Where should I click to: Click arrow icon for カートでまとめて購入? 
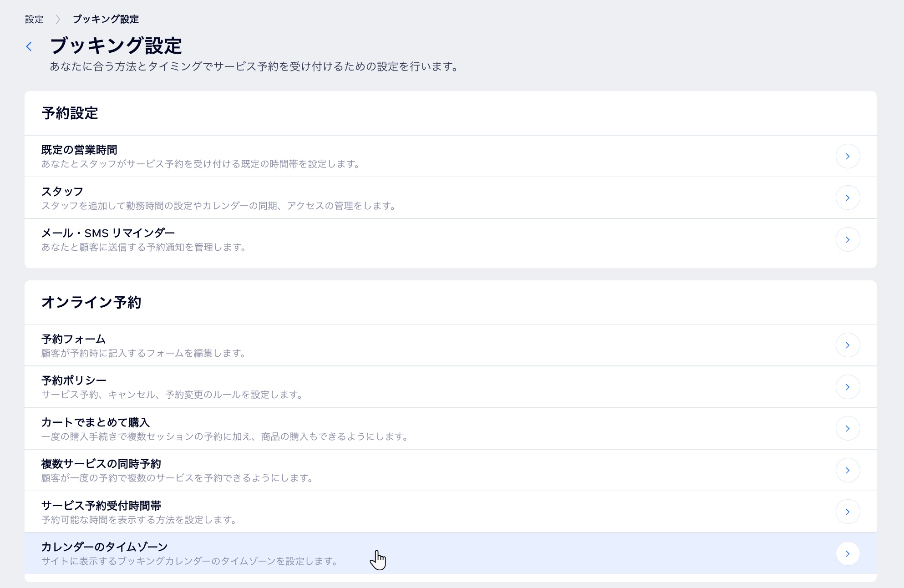pyautogui.click(x=847, y=428)
